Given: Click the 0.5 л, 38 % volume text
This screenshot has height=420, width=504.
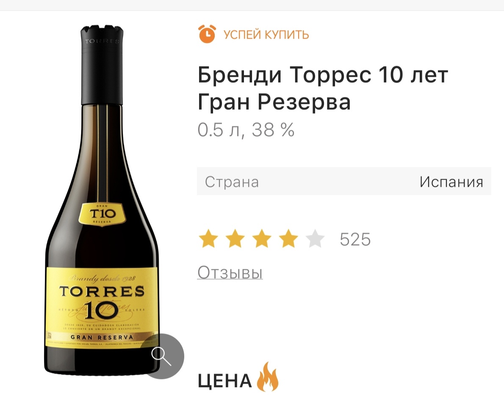Looking at the screenshot, I should coord(246,130).
